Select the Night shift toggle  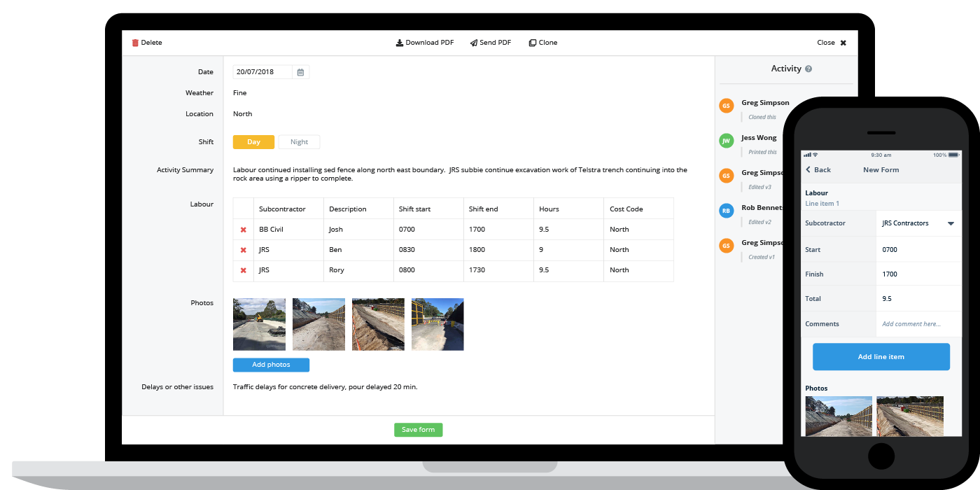pos(299,142)
